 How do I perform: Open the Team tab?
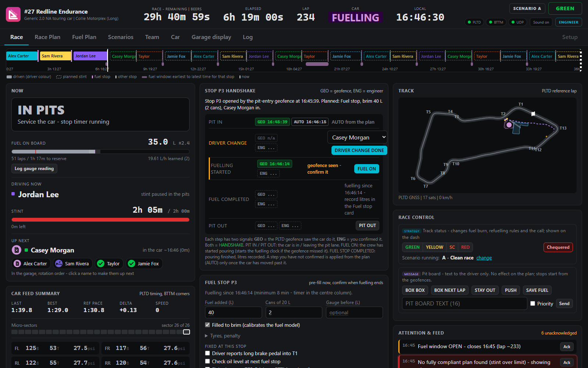[152, 37]
